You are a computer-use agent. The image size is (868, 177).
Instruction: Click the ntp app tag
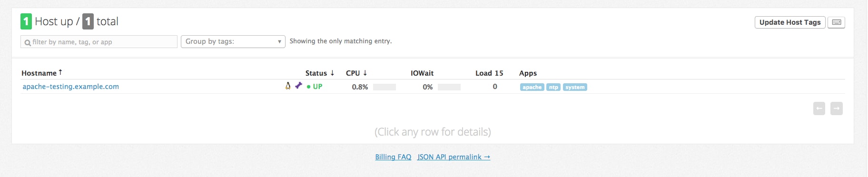click(x=553, y=87)
